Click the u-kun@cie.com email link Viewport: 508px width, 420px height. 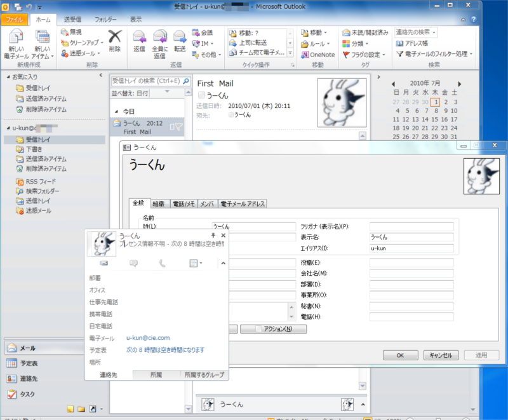pos(148,337)
